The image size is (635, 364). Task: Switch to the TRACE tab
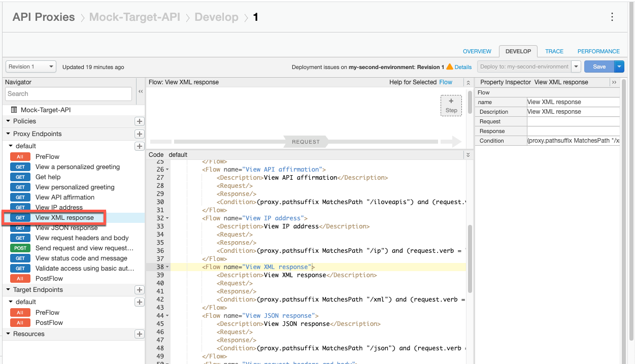point(554,51)
